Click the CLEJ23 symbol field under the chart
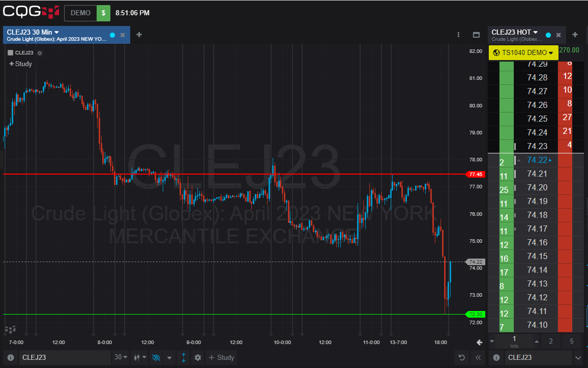Screen dimensions: 588x368 tap(64, 357)
